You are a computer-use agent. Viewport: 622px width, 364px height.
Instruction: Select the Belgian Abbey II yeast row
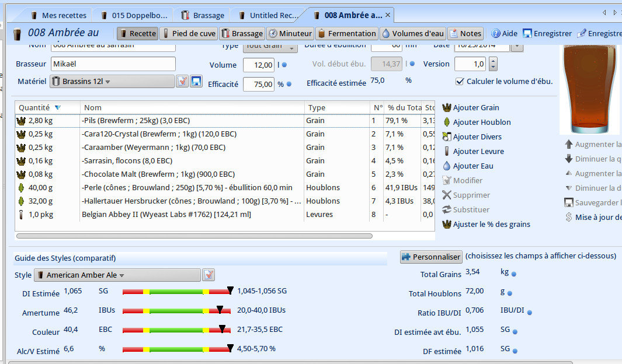(225, 215)
